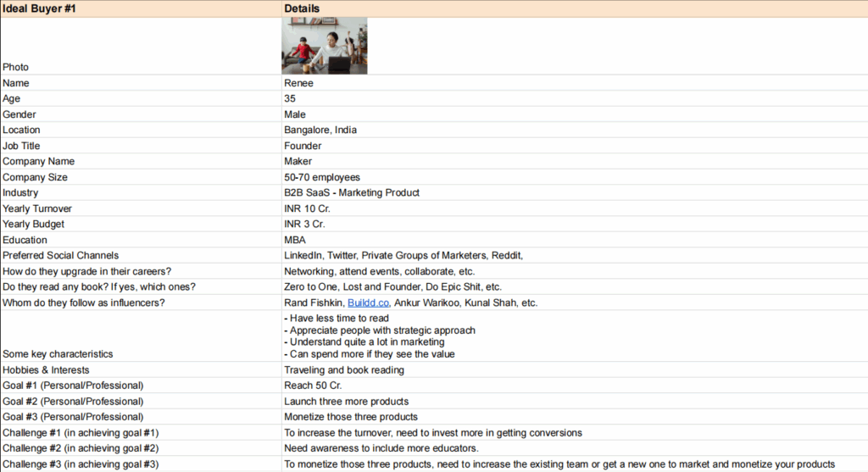868x472 pixels.
Task: Select the 'Bangalore, India' location cell
Action: (x=320, y=130)
